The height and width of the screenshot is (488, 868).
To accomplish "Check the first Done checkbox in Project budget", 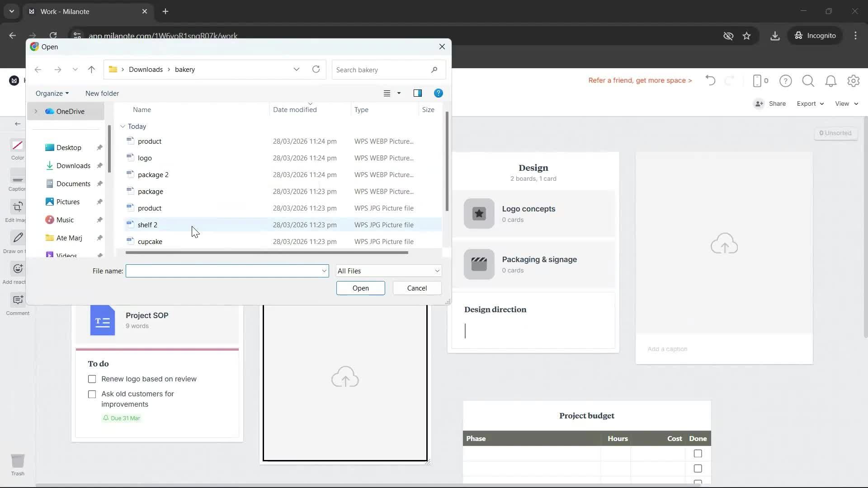I will pyautogui.click(x=698, y=453).
